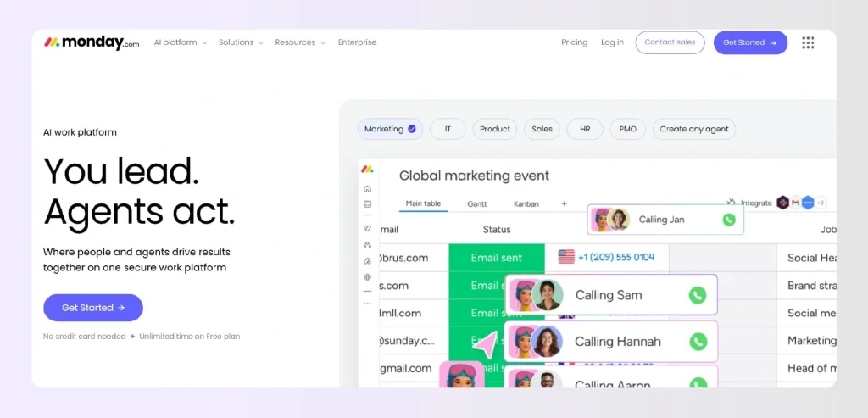This screenshot has height=418, width=868.
Task: Click green phone icon on Calling Hannah
Action: (x=698, y=342)
